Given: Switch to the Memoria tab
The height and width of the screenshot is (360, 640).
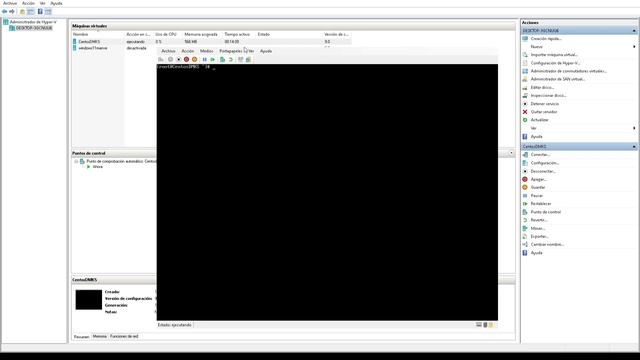Looking at the screenshot, I should click(x=100, y=336).
